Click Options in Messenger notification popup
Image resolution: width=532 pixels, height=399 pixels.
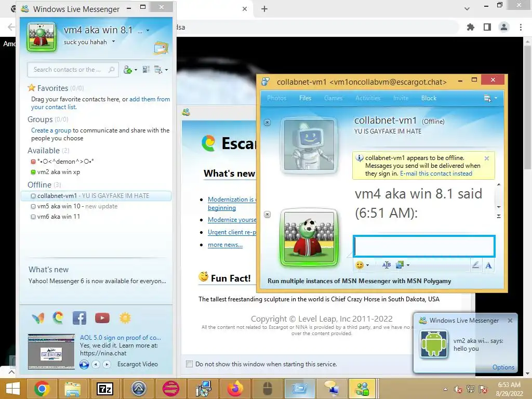(503, 367)
